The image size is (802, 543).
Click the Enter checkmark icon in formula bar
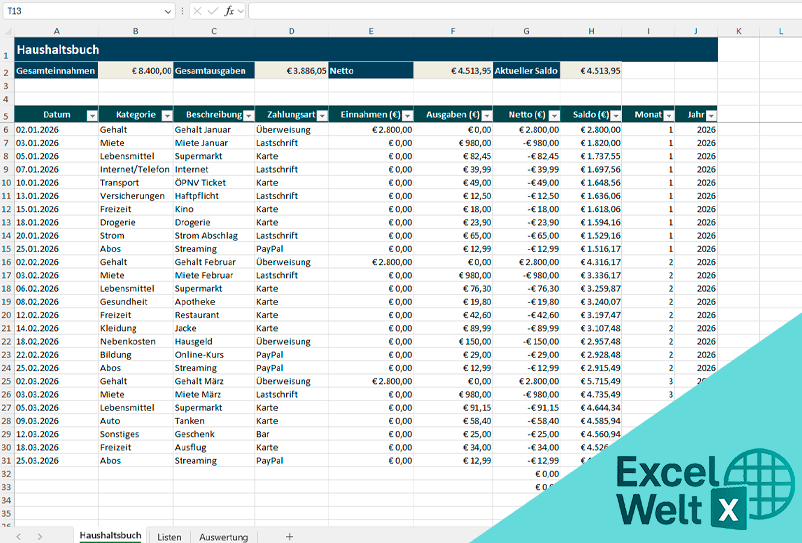point(212,10)
